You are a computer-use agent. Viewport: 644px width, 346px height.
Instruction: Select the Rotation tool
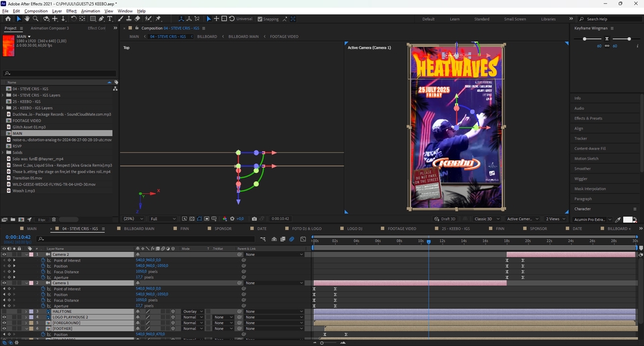(74, 19)
